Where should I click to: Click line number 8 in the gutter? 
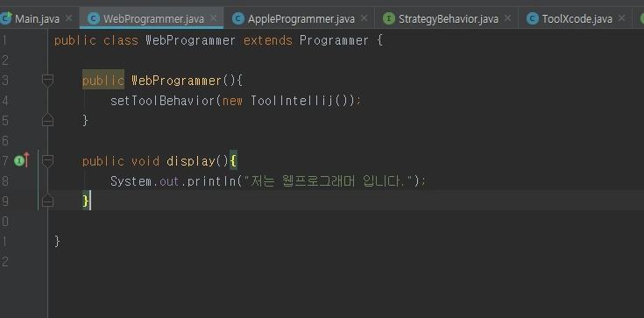4,180
